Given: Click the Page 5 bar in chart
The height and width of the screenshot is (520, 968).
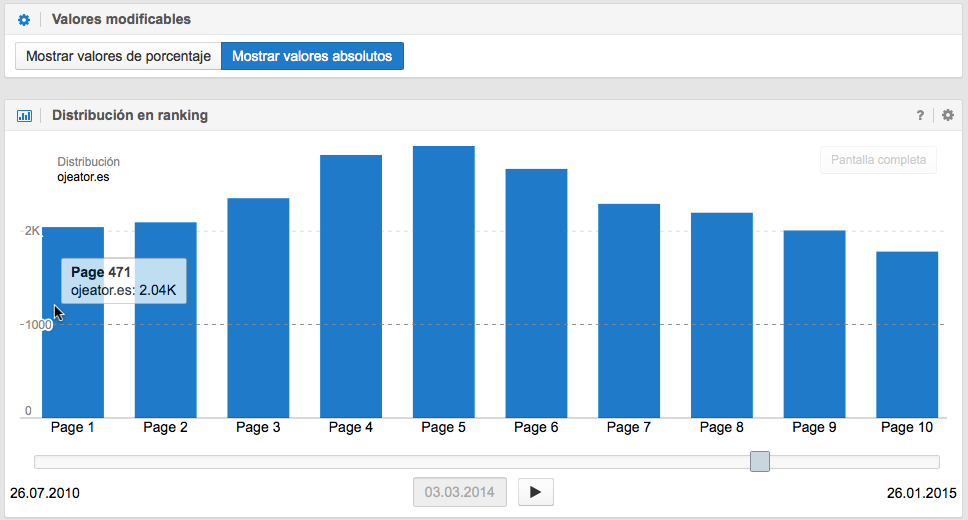Looking at the screenshot, I should coord(444,282).
